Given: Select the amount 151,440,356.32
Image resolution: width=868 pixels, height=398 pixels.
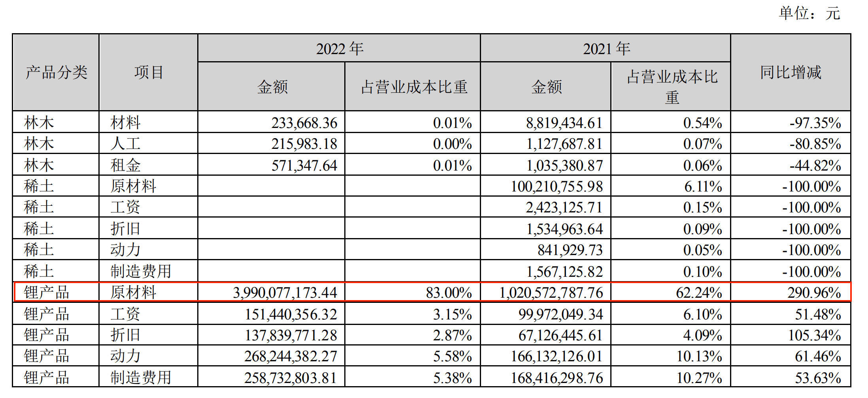Looking at the screenshot, I should coord(291,314).
